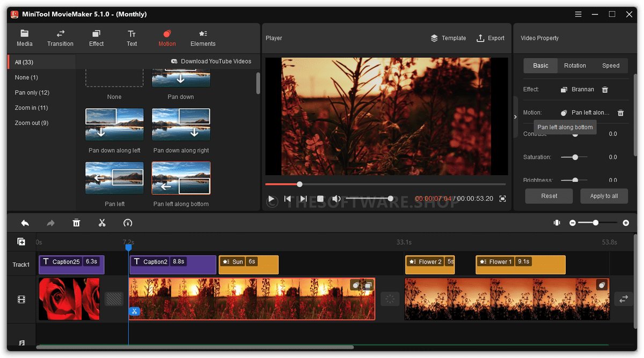This screenshot has height=358, width=644.
Task: Open the Effect tab
Action: (x=97, y=38)
